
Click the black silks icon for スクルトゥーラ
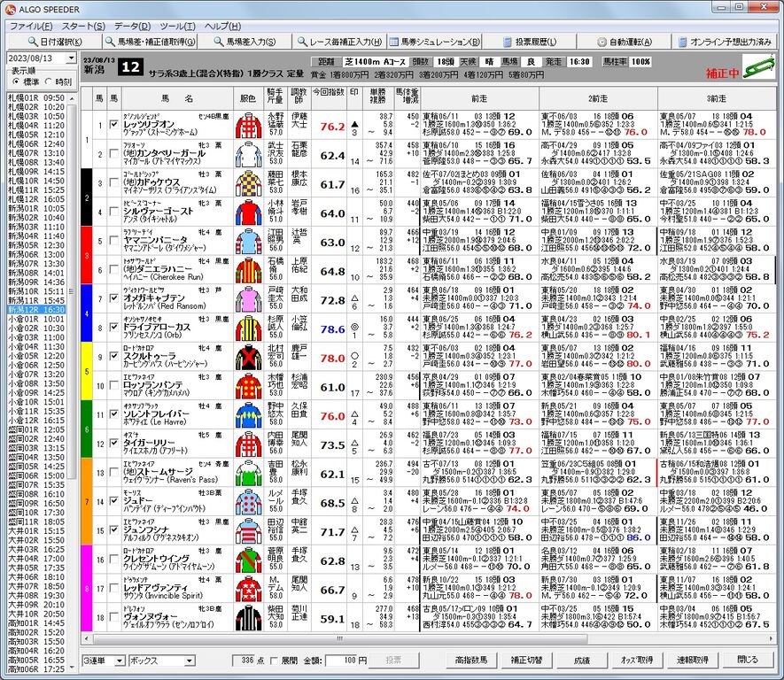(x=248, y=357)
